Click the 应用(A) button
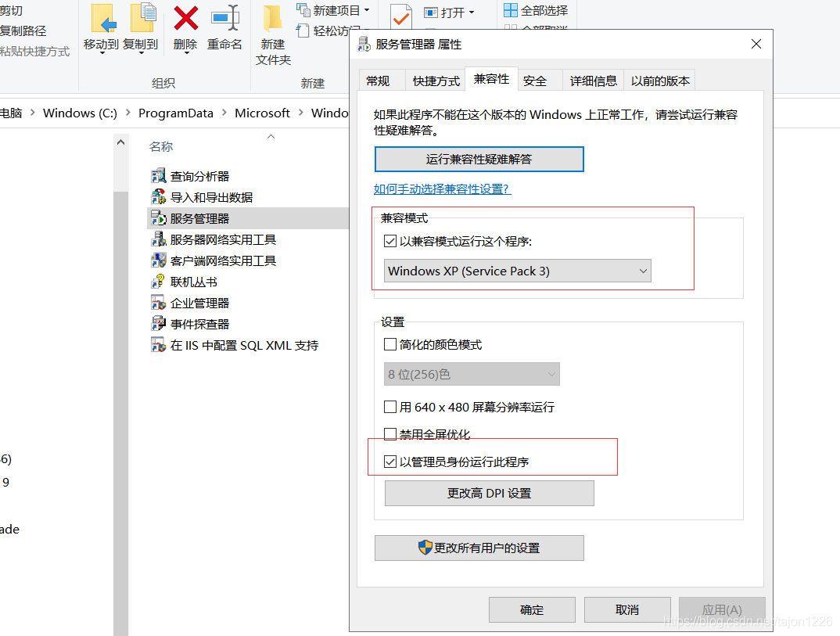 tap(722, 609)
